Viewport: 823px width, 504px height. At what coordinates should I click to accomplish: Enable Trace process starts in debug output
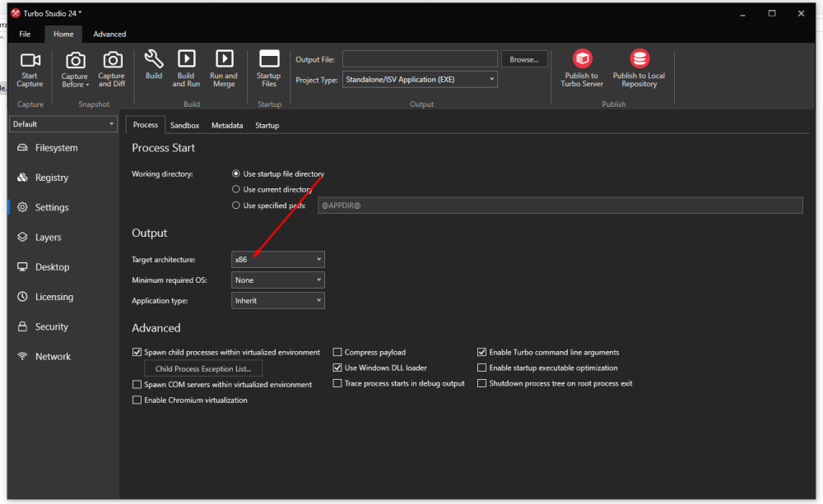tap(337, 384)
